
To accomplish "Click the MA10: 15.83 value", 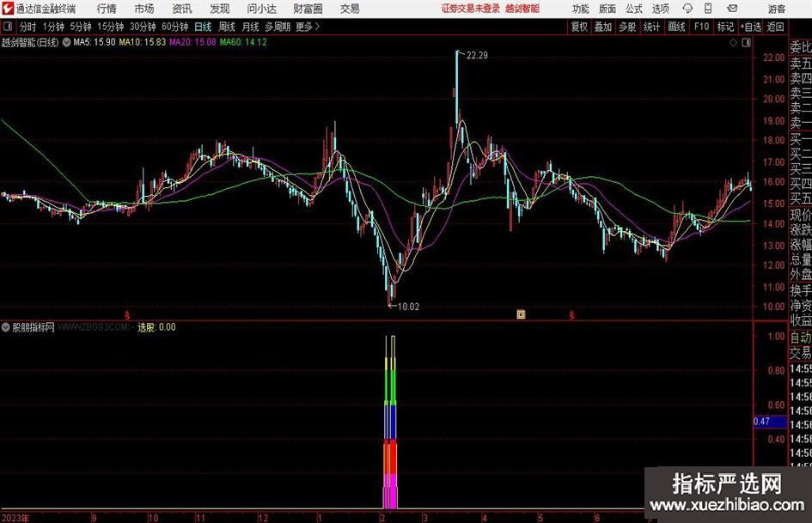I will [x=143, y=42].
